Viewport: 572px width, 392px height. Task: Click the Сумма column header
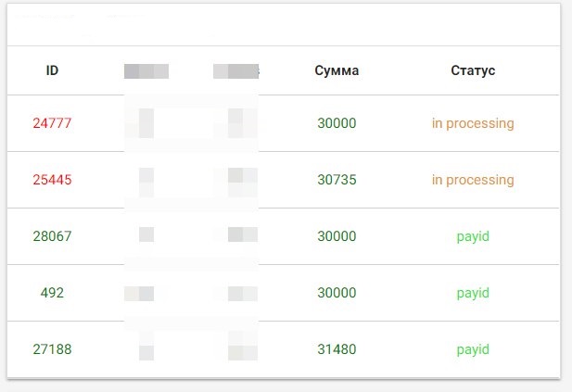(337, 70)
